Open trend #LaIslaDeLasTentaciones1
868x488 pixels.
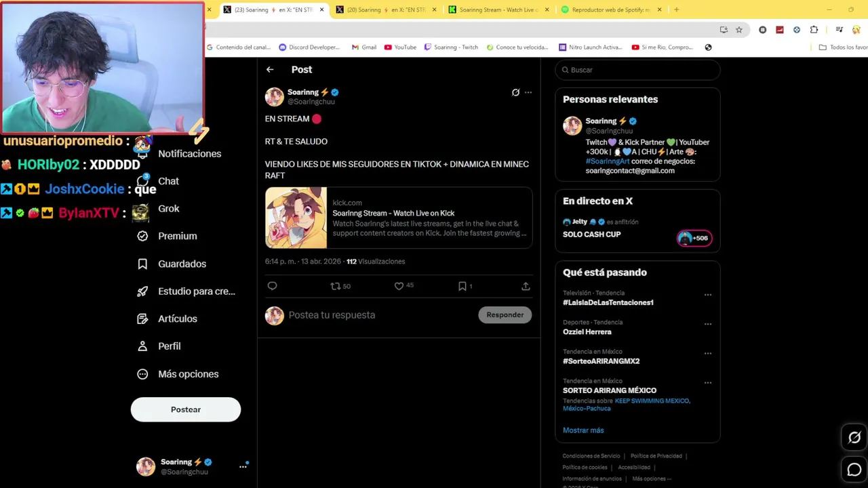(x=608, y=303)
